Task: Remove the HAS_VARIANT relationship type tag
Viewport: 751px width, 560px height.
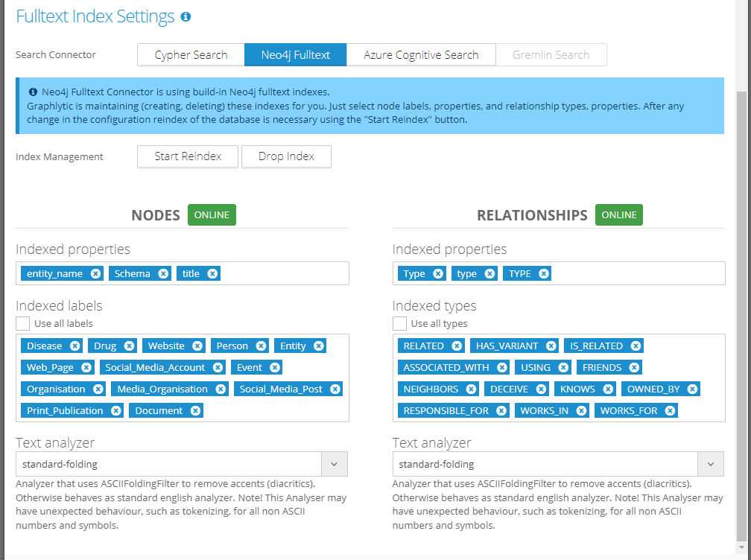Action: (x=551, y=346)
